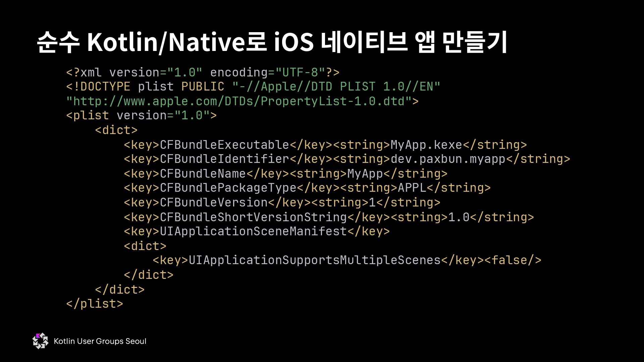Click the Kotlin User Groups logo icon
Viewport: 644px width, 362px height.
point(40,341)
